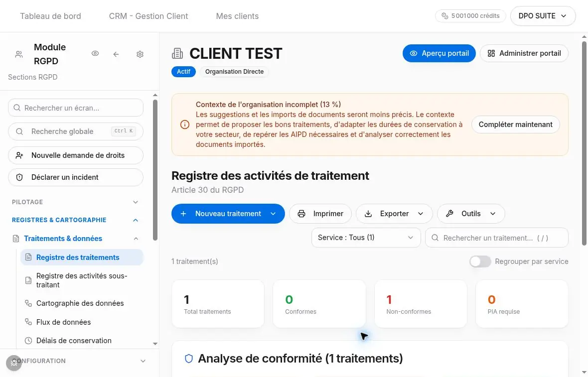This screenshot has height=377, width=588.
Task: Click the info icon in the context warning
Action: click(185, 125)
